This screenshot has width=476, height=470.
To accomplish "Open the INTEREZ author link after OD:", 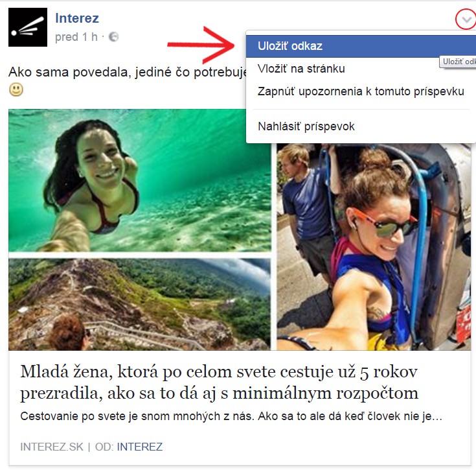I will pos(140,447).
